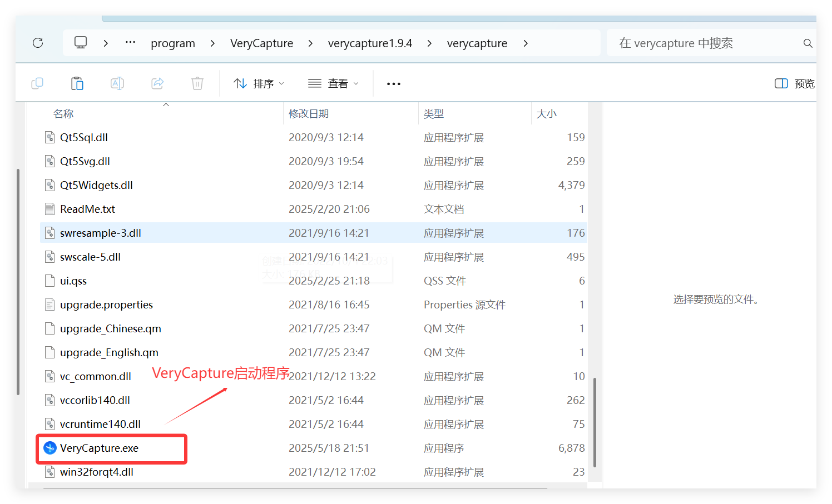Select the file name VeryCapture.exe
832x504 pixels.
[99, 448]
